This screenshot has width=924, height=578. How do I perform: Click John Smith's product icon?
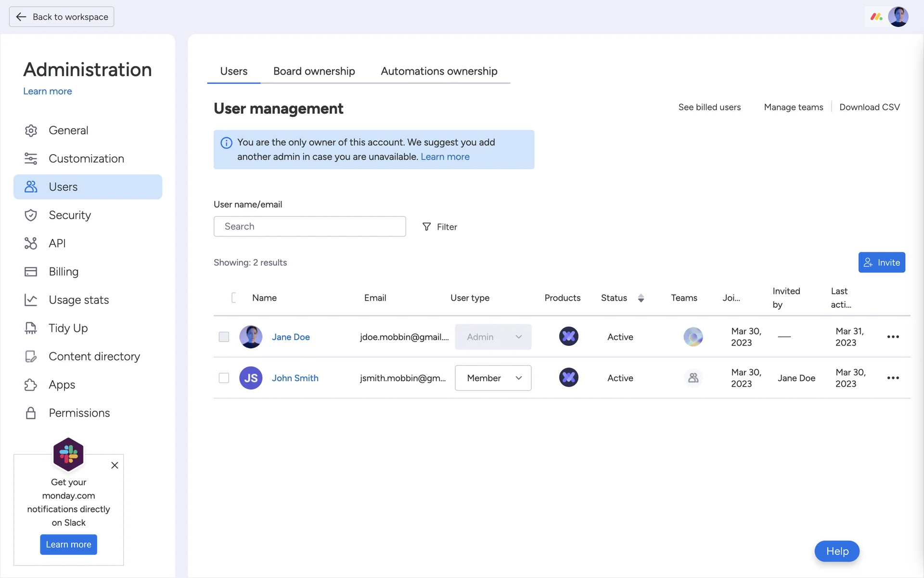click(x=568, y=378)
